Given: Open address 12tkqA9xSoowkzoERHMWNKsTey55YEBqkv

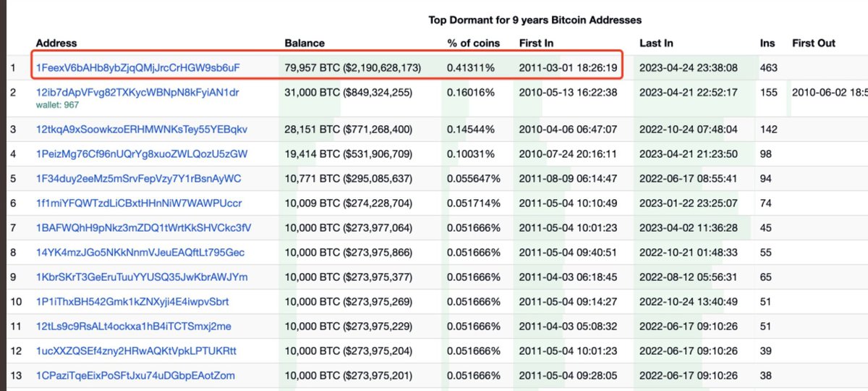Looking at the screenshot, I should pyautogui.click(x=142, y=130).
